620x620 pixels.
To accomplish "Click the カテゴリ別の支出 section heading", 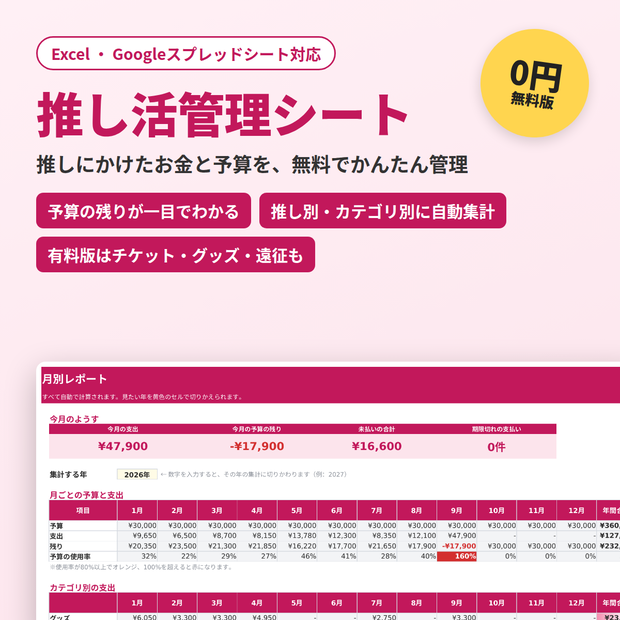I will (x=82, y=588).
